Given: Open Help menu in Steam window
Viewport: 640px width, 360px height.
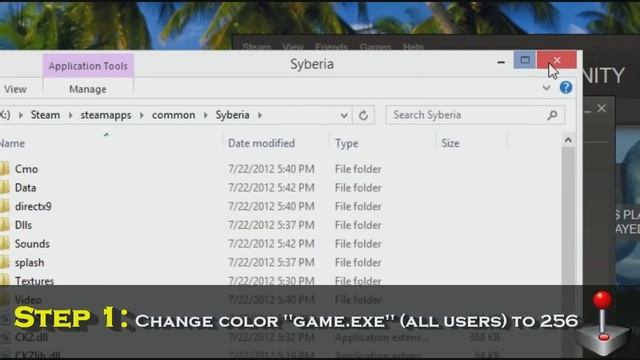Looking at the screenshot, I should [x=413, y=47].
